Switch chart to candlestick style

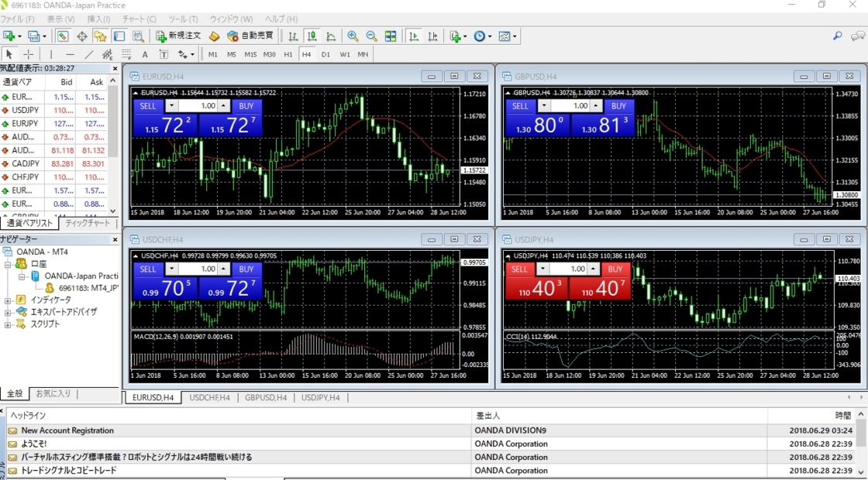pos(312,36)
